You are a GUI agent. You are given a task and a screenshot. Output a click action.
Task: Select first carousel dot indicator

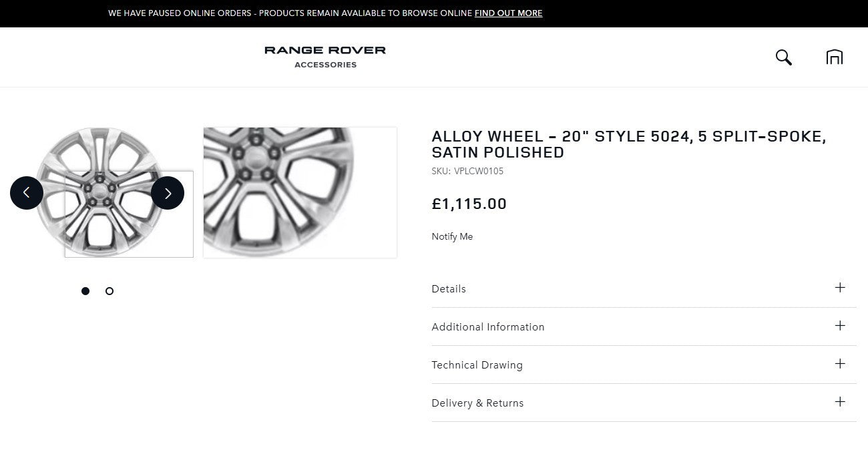point(85,291)
